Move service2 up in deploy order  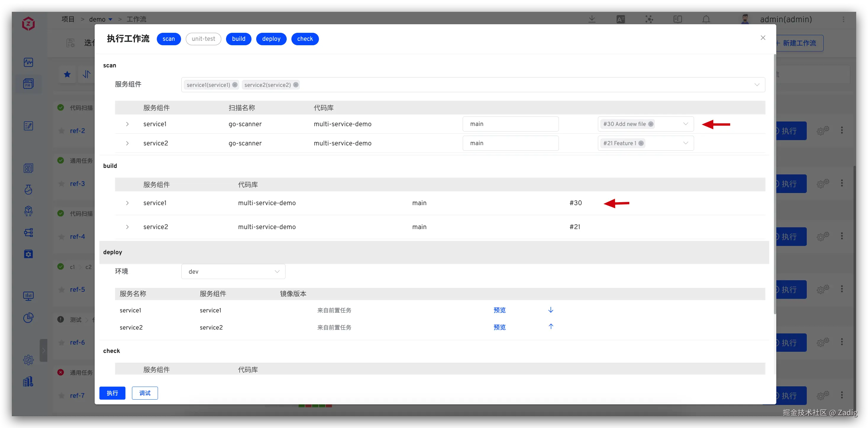[551, 326]
